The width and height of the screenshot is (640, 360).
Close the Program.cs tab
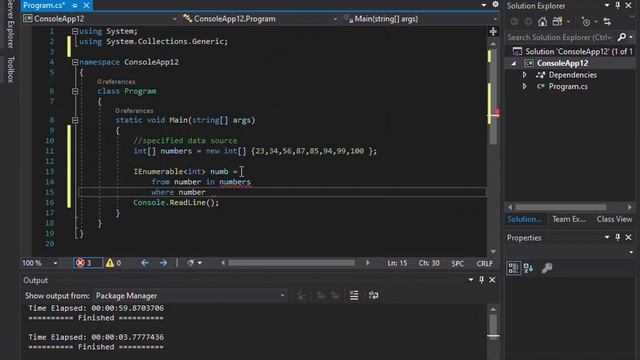[86, 5]
